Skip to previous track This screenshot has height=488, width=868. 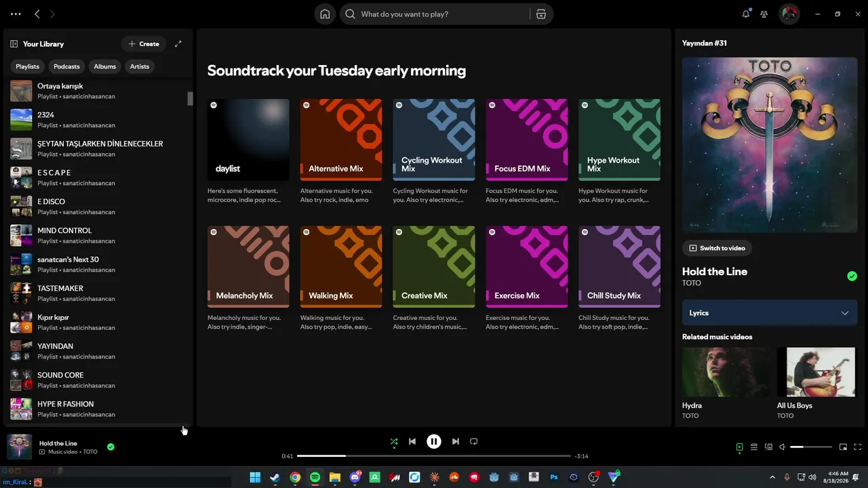tap(412, 442)
